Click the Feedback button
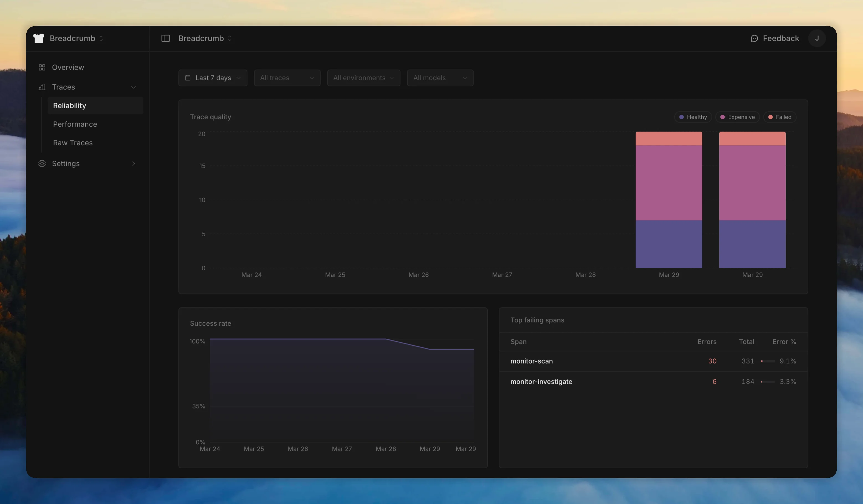The height and width of the screenshot is (504, 863). point(780,38)
